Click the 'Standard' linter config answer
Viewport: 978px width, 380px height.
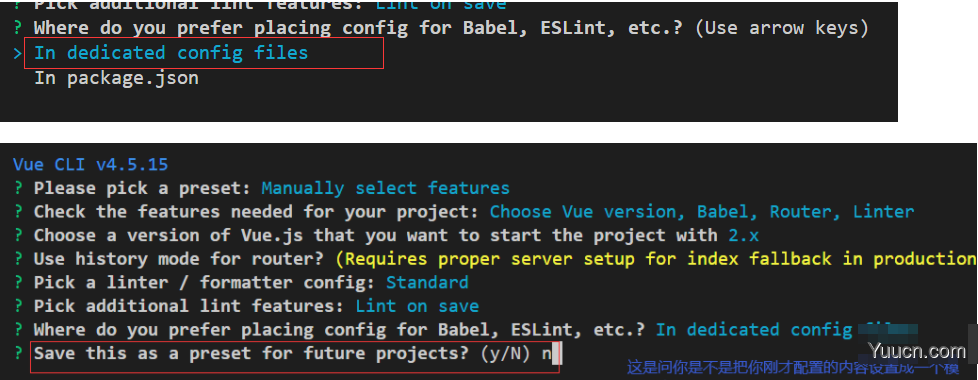click(x=427, y=282)
